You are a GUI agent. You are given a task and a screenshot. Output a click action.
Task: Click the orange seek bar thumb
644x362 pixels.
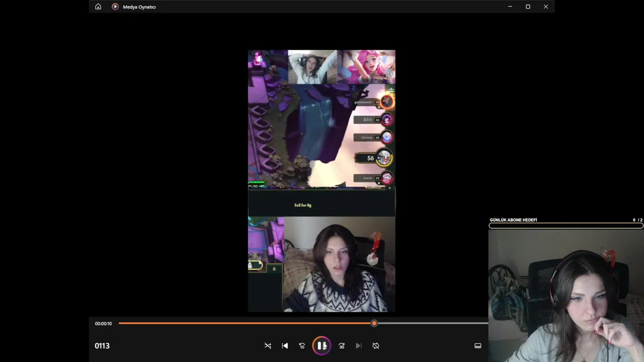coord(374,323)
